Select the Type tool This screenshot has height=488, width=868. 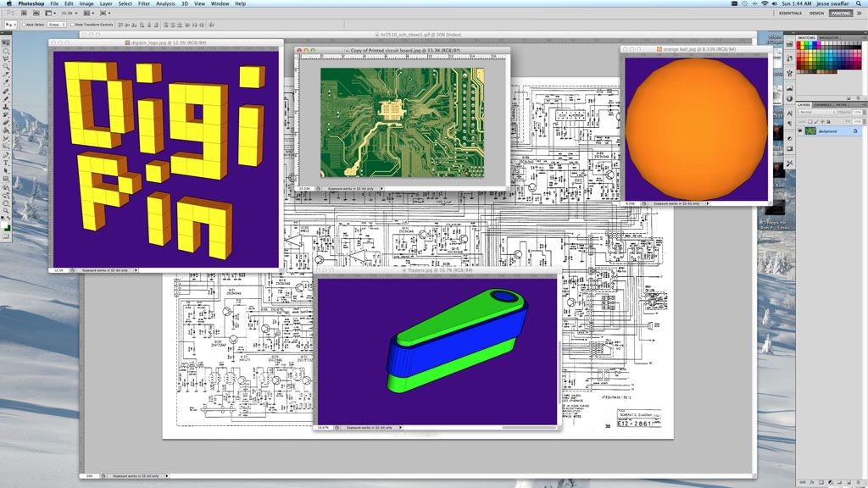[6, 163]
